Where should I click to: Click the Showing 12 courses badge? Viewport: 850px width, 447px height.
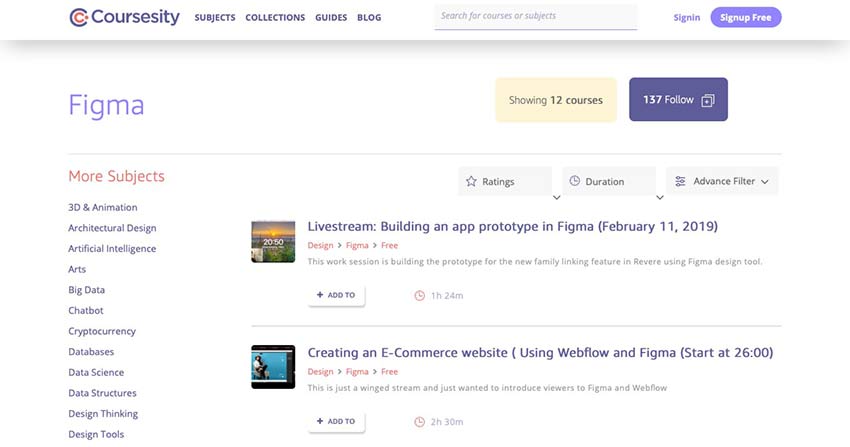(x=556, y=100)
